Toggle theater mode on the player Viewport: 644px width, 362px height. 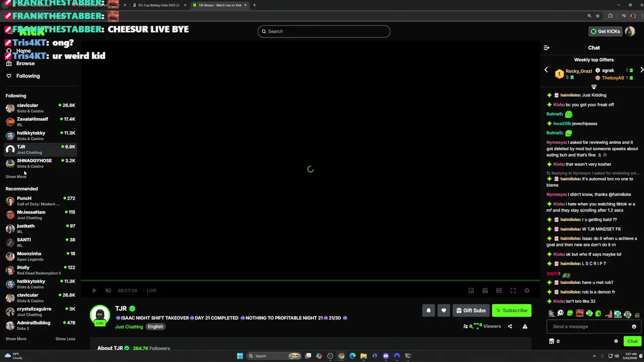(x=499, y=290)
